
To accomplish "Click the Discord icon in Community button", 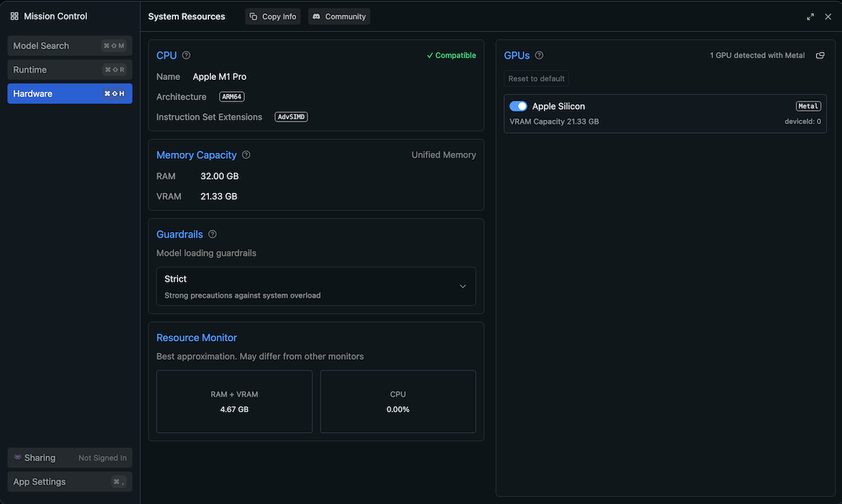I will [316, 17].
